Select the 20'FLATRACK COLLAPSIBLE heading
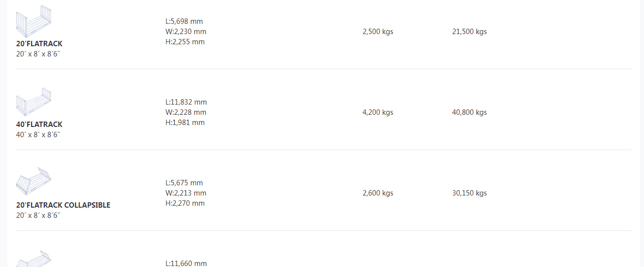 point(63,205)
